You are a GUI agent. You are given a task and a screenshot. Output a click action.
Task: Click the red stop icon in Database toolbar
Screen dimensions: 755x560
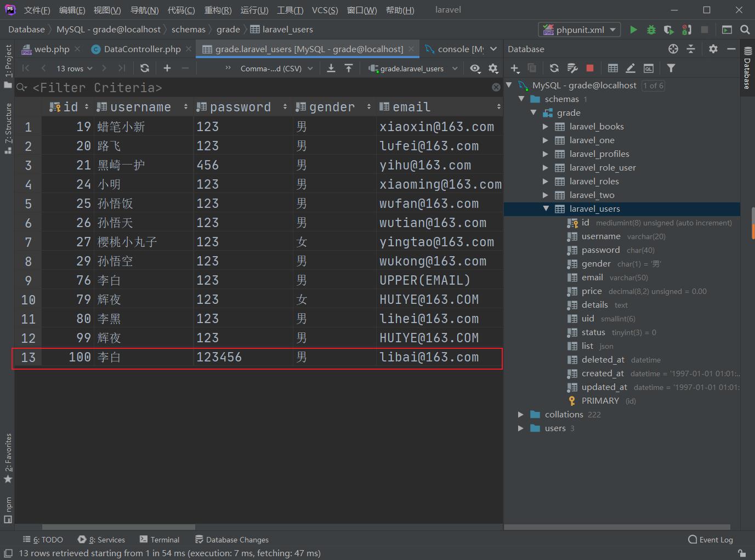pyautogui.click(x=590, y=68)
